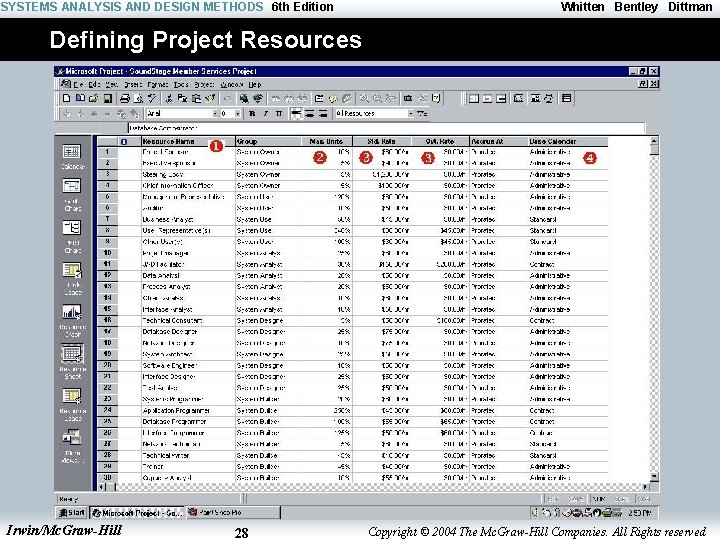
Task: Set Align Left on formatting toolbar
Action: coord(296,113)
